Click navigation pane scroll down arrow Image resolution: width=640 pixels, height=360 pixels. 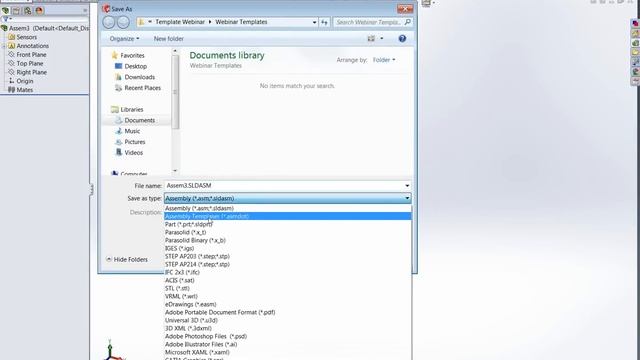point(175,171)
